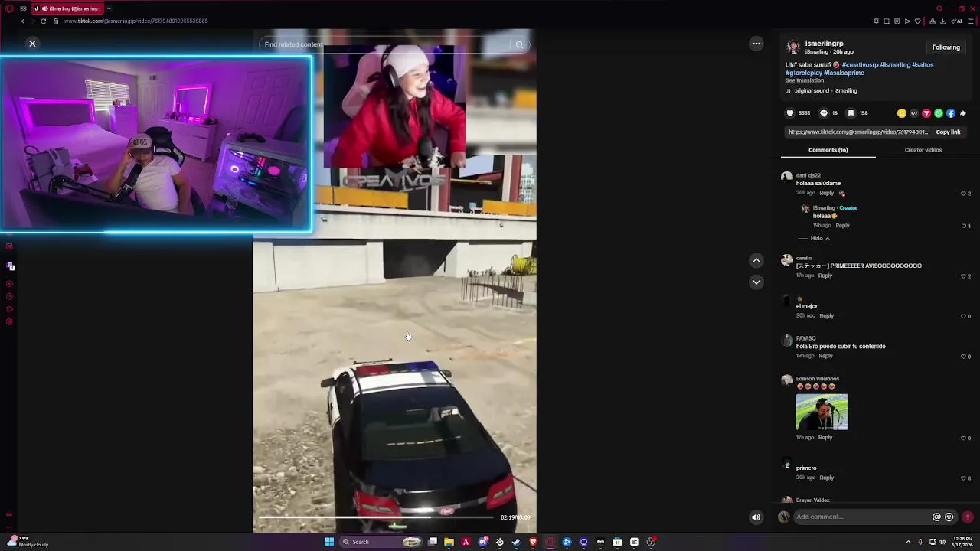Open the Opera sidebar purple app icon
Viewport: 980px width, 551px height.
pos(11,266)
